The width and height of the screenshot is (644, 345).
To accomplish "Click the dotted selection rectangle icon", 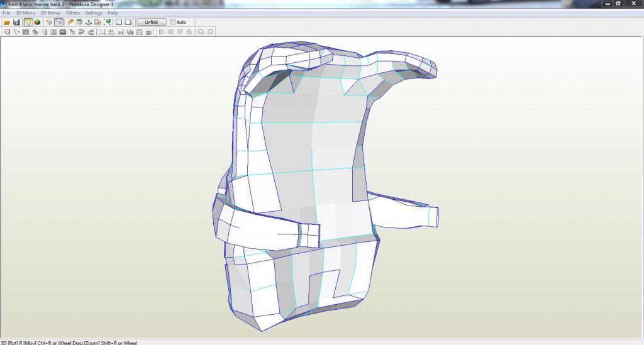I will 102,32.
